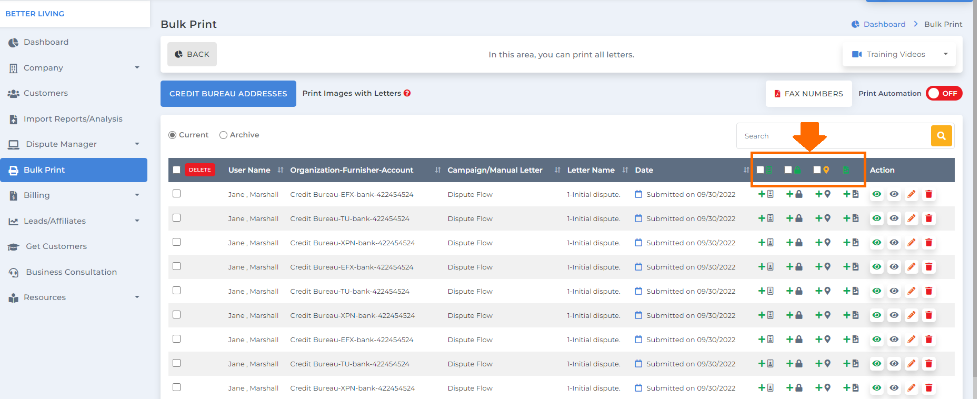Screen dimensions: 980x399
Task: Open Get Customers in sidebar
Action: click(x=56, y=246)
